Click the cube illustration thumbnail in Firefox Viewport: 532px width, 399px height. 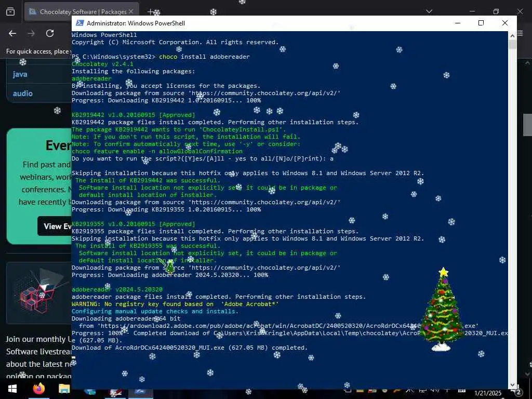(x=39, y=292)
